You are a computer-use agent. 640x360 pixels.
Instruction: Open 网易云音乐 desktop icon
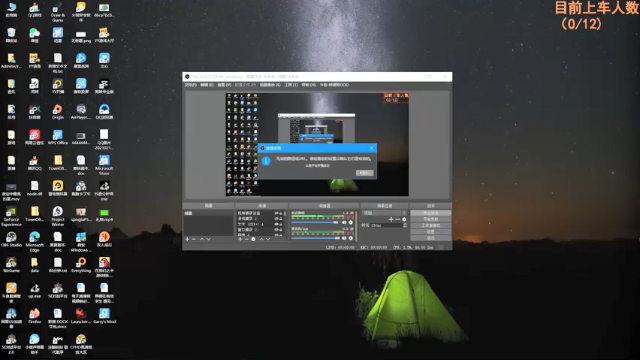(34, 137)
